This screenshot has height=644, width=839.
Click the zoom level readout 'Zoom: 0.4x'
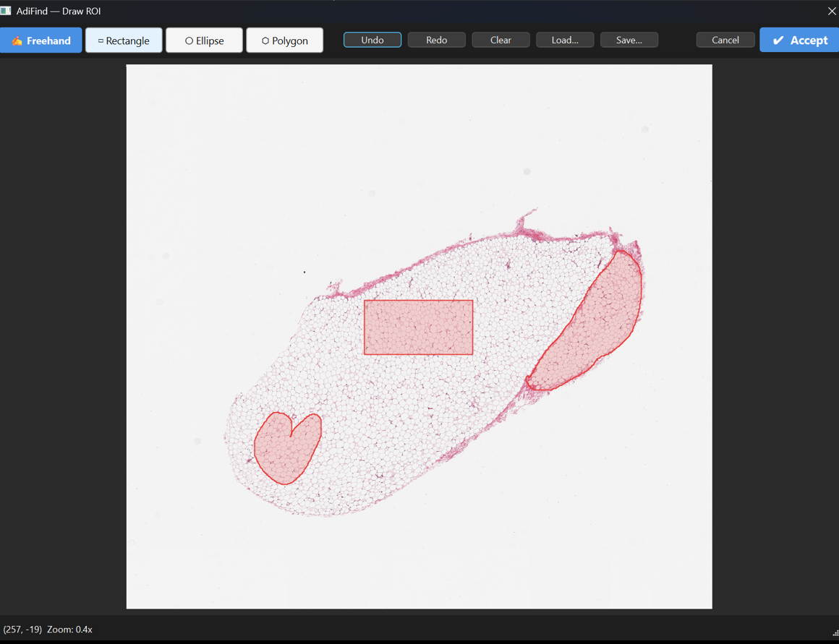(69, 630)
